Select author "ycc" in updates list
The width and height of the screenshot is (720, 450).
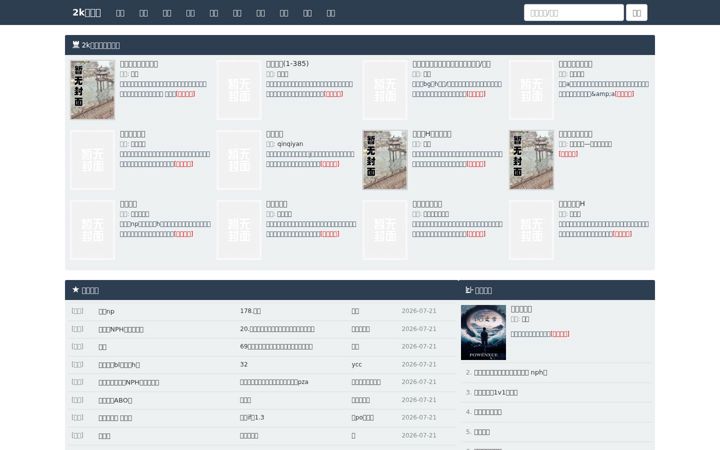pos(357,364)
